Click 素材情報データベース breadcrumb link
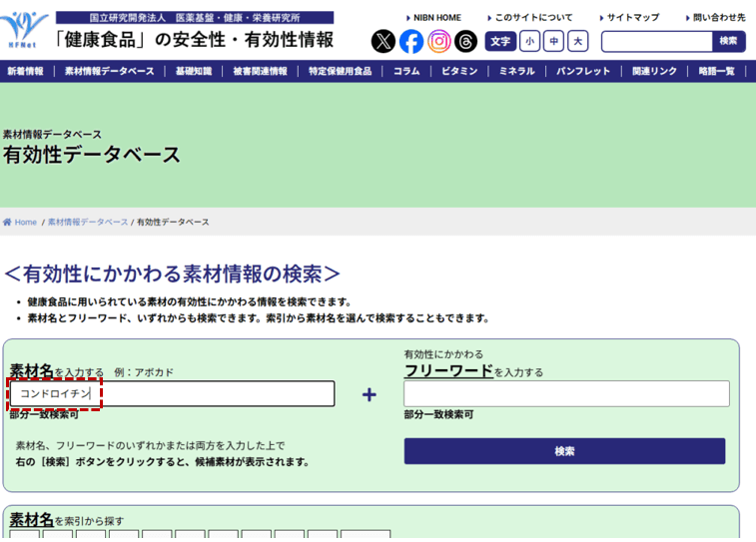756x542 pixels. (88, 223)
